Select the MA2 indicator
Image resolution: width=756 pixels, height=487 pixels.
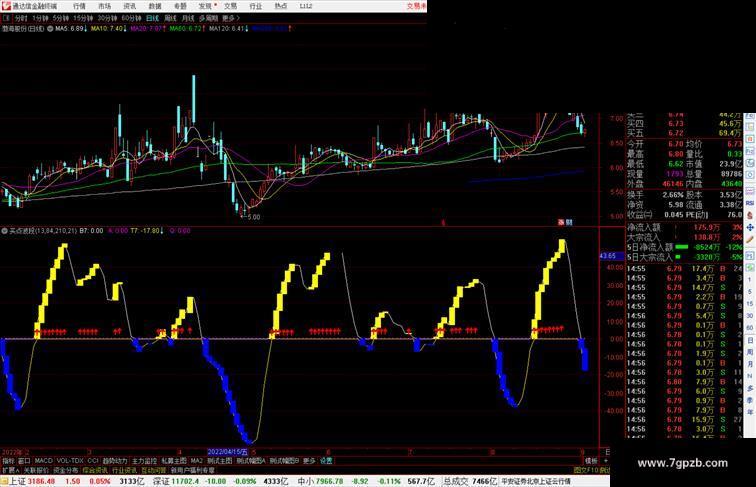tap(197, 461)
